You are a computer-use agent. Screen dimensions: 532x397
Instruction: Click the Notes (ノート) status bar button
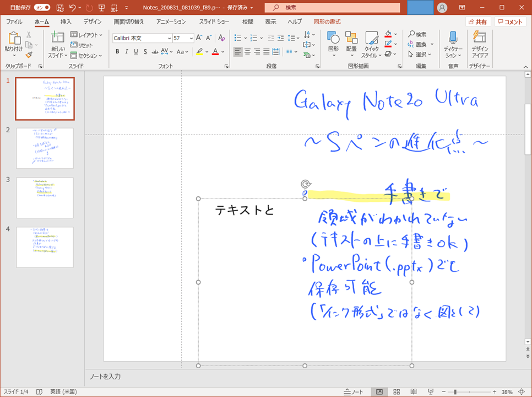[353, 392]
